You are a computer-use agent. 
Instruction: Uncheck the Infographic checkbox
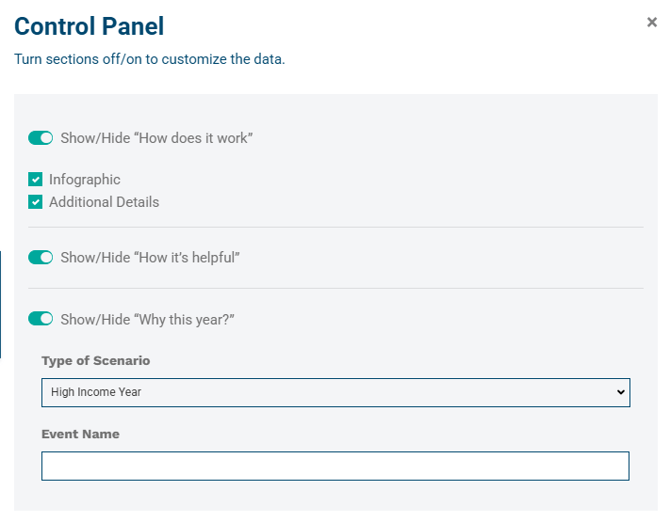(36, 180)
